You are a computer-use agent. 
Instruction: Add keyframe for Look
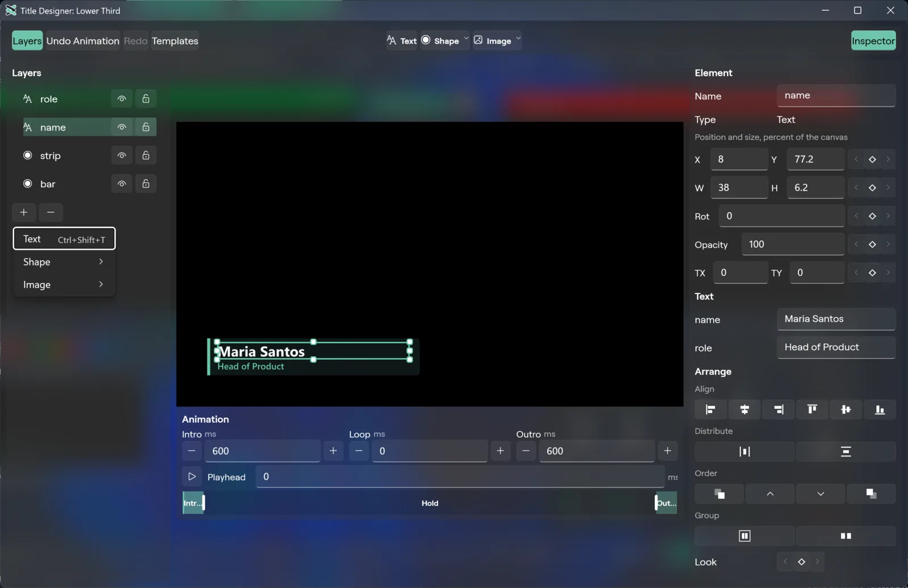[801, 562]
